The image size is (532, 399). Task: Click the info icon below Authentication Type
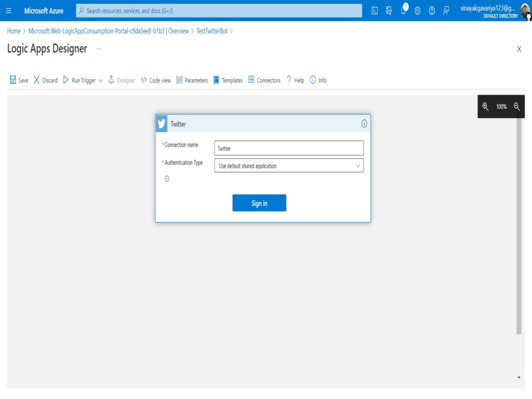point(167,179)
